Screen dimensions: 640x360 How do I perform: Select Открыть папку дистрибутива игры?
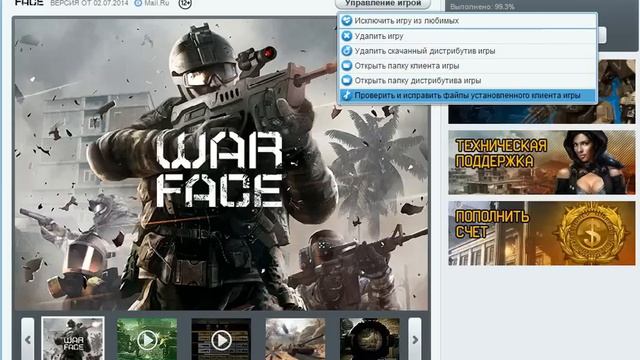pyautogui.click(x=468, y=80)
